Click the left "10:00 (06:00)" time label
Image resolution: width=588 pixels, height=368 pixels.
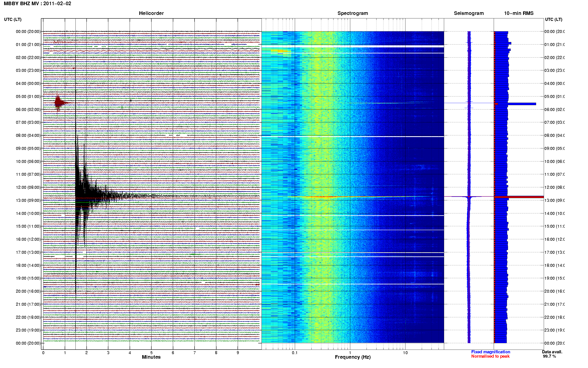[28, 161]
